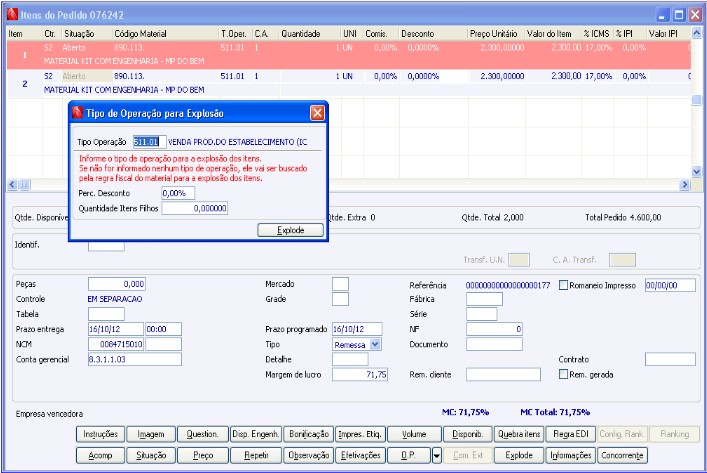
Task: Click the Explode button in the dialog
Action: click(x=290, y=230)
